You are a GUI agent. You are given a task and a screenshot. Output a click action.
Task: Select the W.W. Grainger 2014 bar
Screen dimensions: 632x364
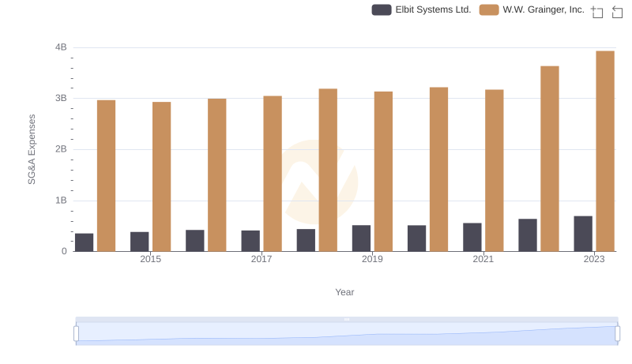106,176
